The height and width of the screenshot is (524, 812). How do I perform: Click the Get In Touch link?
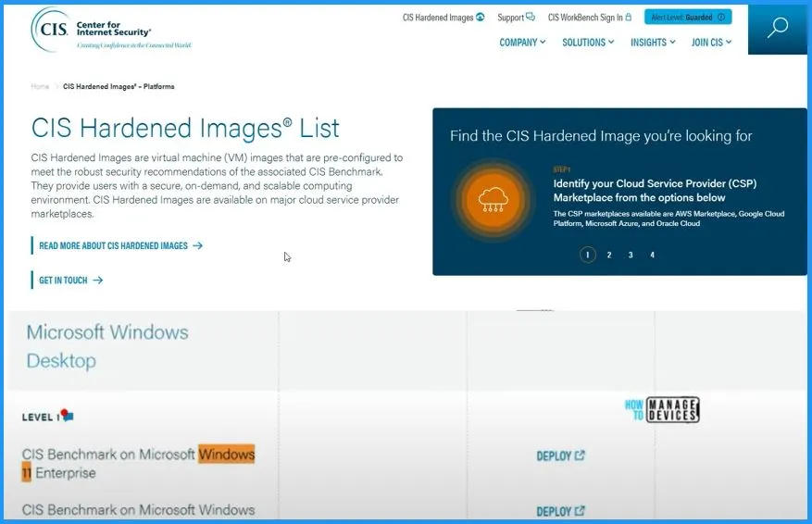pos(70,281)
